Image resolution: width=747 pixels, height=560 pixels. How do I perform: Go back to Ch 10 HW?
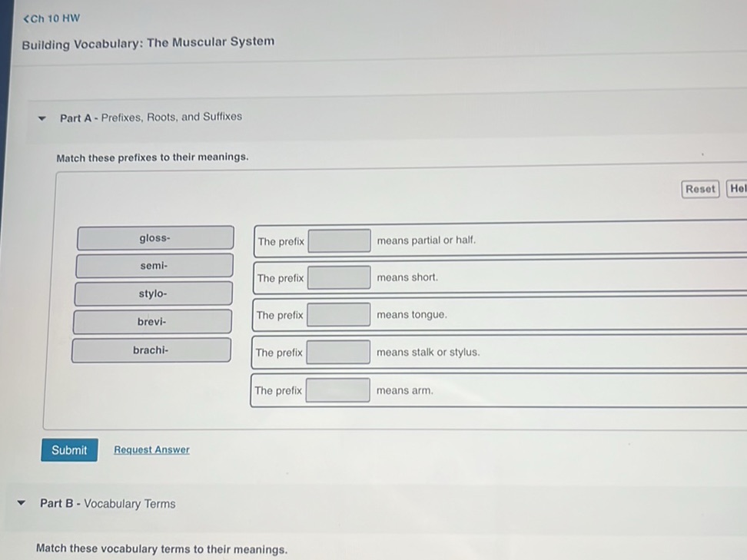point(52,18)
